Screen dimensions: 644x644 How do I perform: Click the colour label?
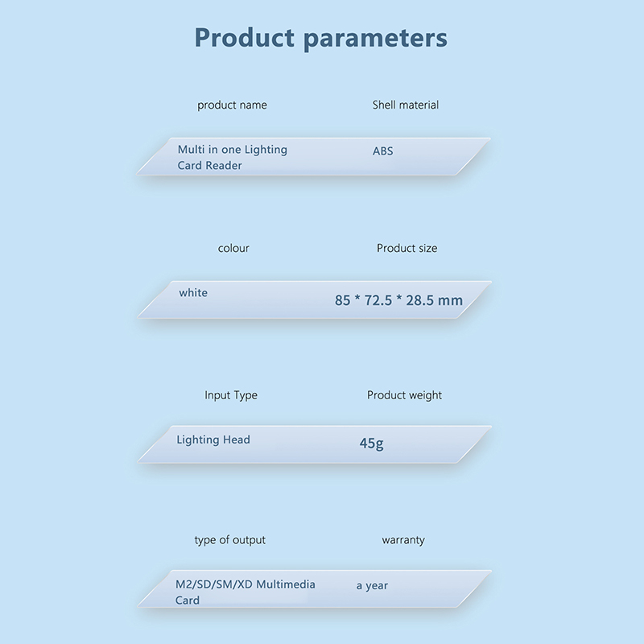pyautogui.click(x=233, y=249)
